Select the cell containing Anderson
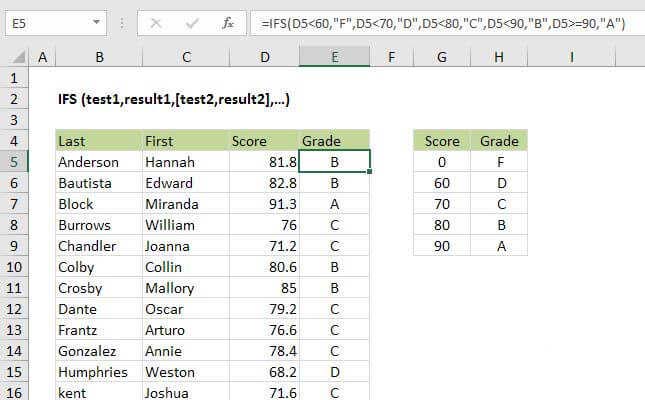 coord(96,162)
